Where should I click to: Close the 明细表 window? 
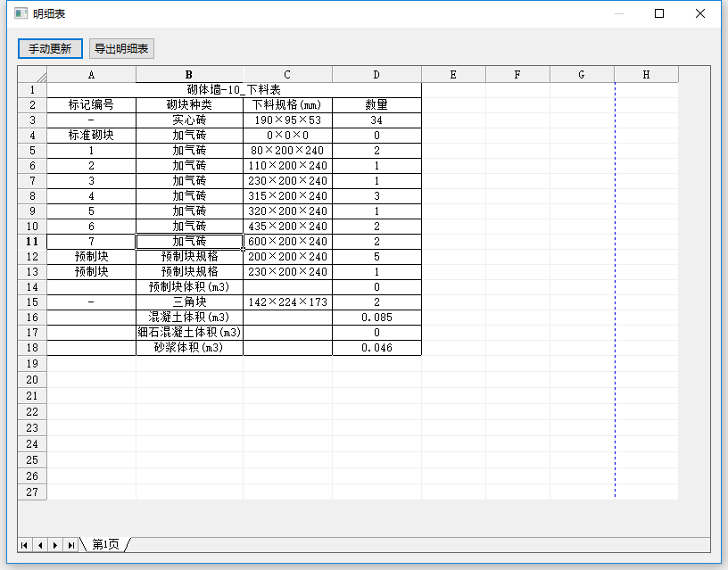click(x=700, y=13)
